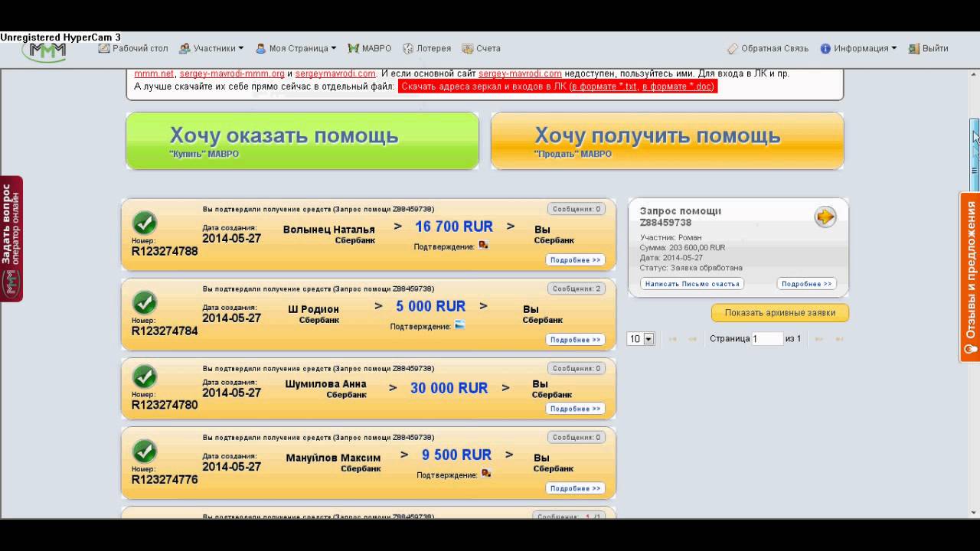The width and height of the screenshot is (980, 551).
Task: Click green checkmark of order R123274784
Action: (x=144, y=303)
